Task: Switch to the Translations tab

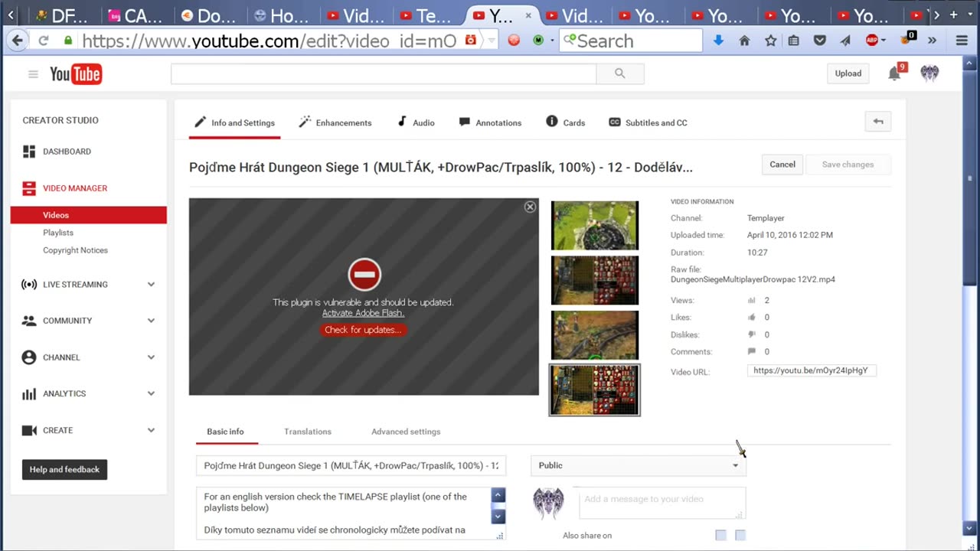Action: point(308,432)
